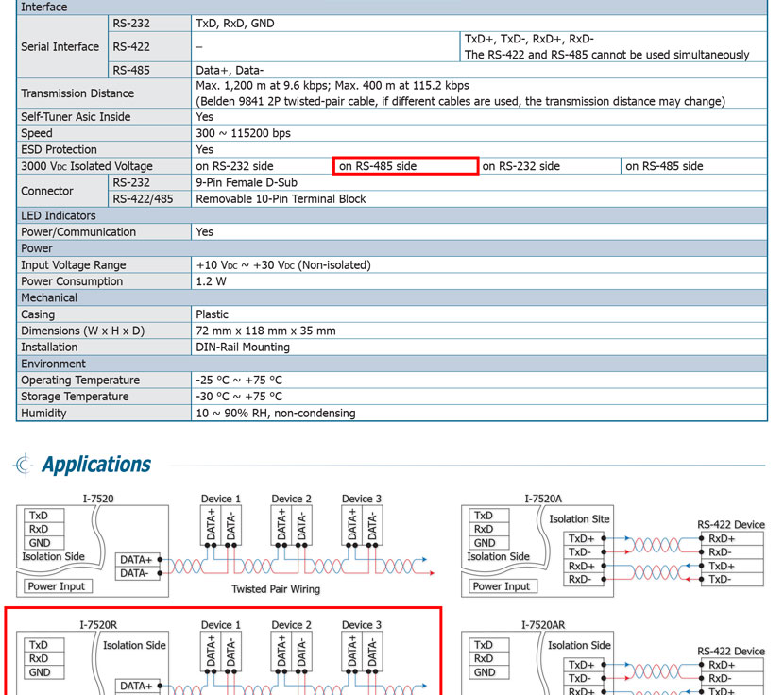The height and width of the screenshot is (695, 784).
Task: Click the "Belden 9841 2P twisted-pair cable" note
Action: point(461,101)
